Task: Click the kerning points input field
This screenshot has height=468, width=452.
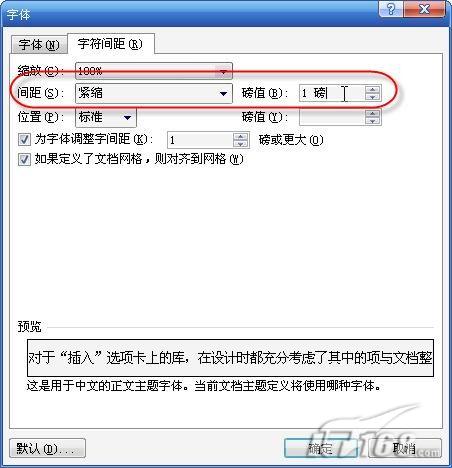Action: pyautogui.click(x=200, y=140)
